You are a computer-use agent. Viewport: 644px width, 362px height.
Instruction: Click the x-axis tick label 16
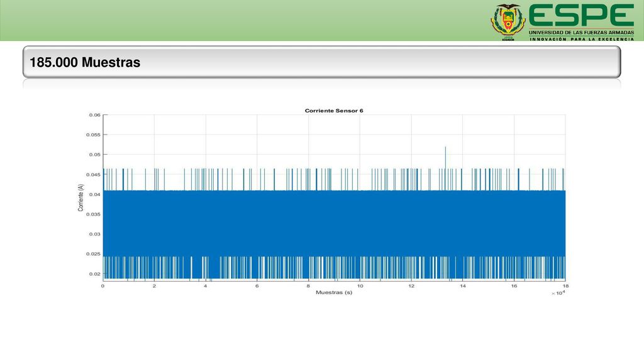(x=514, y=286)
